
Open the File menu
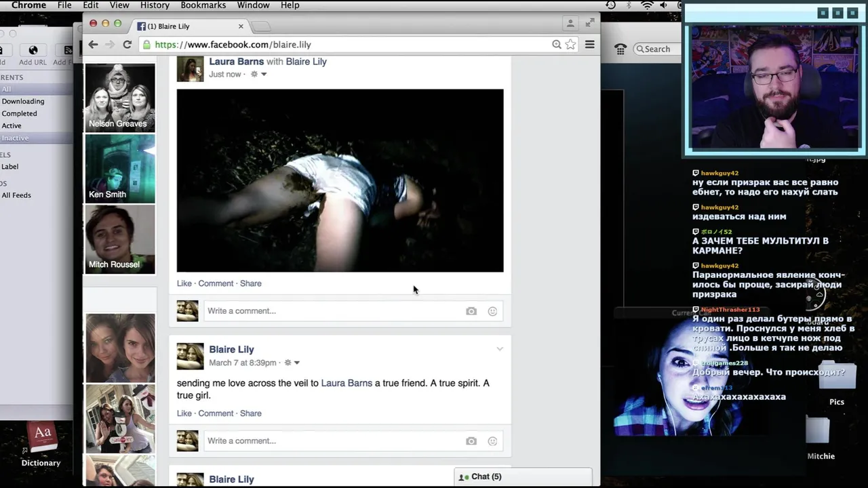(64, 5)
